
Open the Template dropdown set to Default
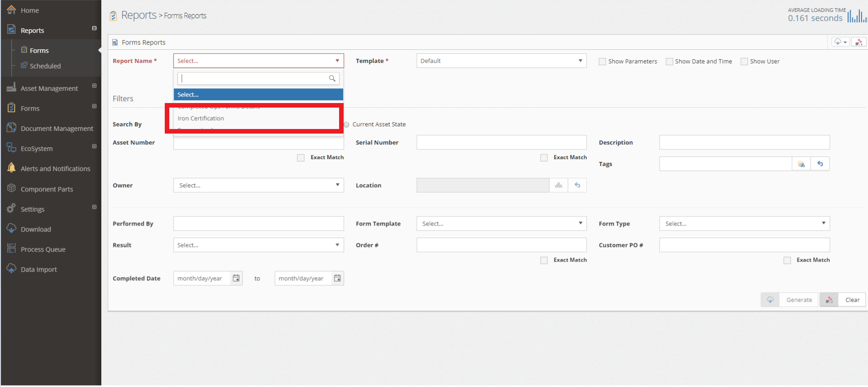502,61
